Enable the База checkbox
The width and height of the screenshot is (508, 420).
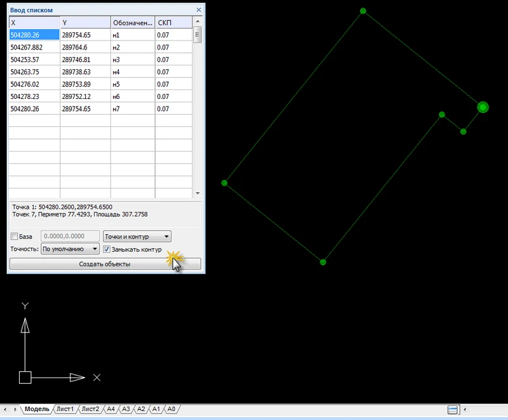15,237
